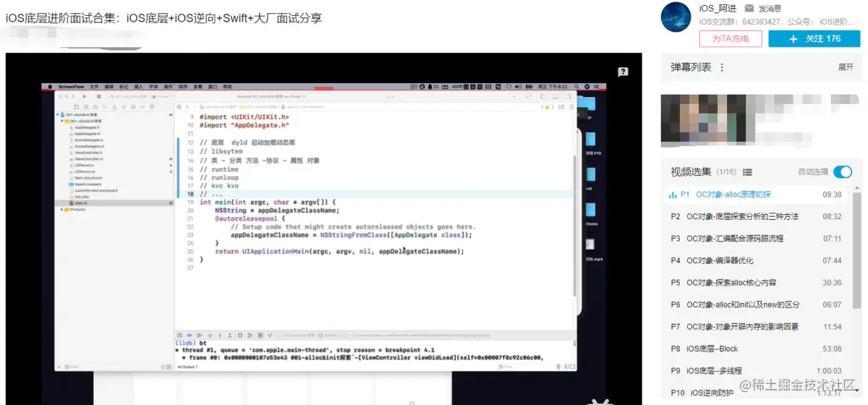Click the 视频选集 list view icon
The width and height of the screenshot is (868, 405).
[x=748, y=172]
